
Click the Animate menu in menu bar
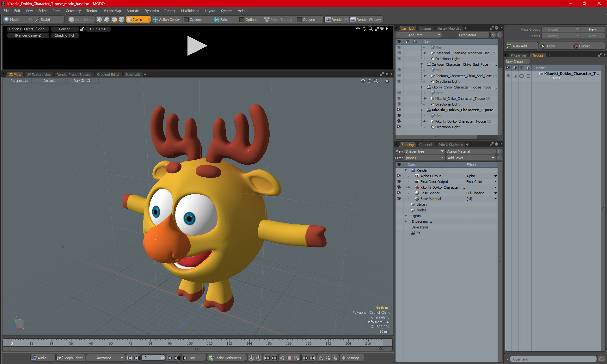coord(132,10)
